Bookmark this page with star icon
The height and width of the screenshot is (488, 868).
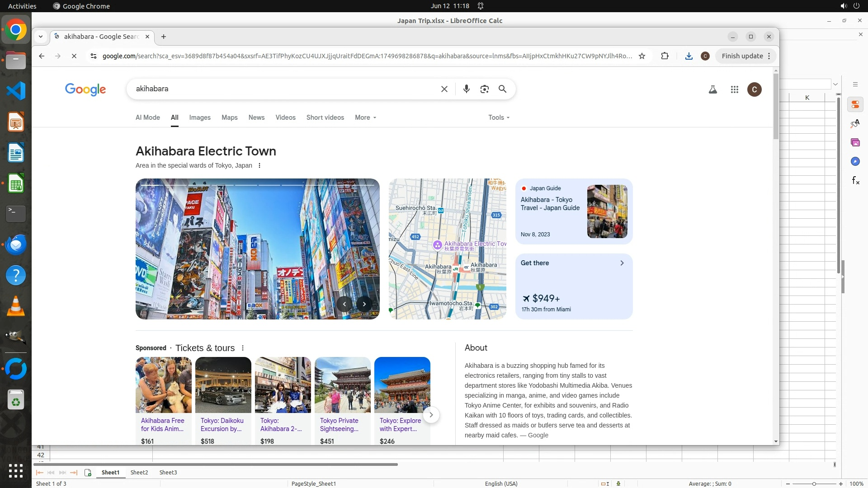coord(642,56)
